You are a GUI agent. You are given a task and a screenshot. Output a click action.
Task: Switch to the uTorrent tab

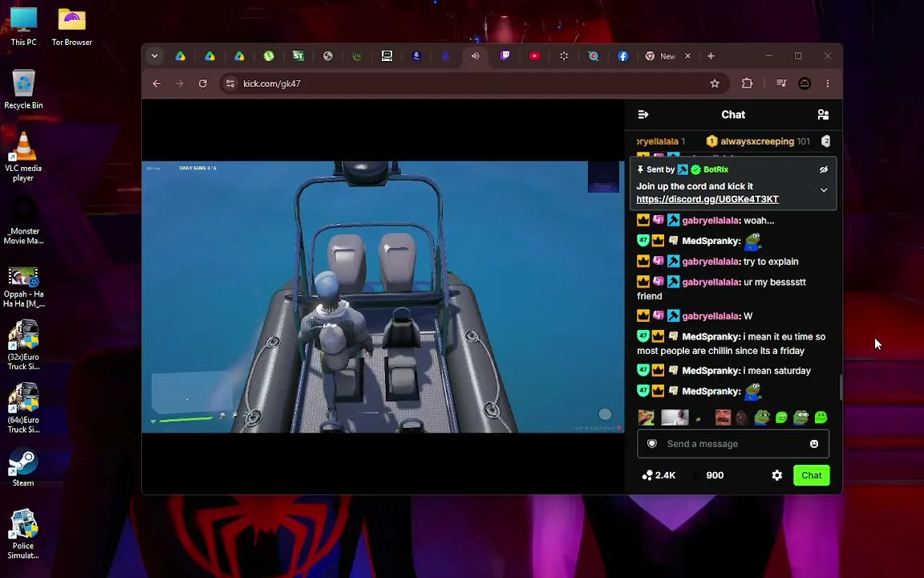click(x=269, y=56)
